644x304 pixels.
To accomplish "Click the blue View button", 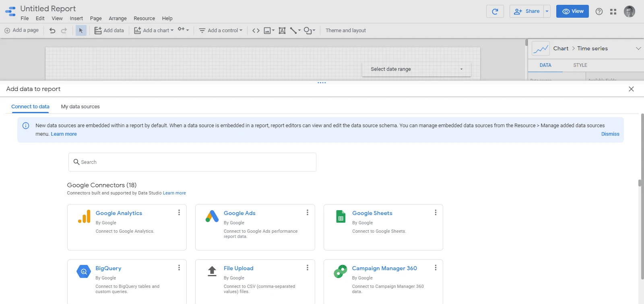I will (x=572, y=11).
